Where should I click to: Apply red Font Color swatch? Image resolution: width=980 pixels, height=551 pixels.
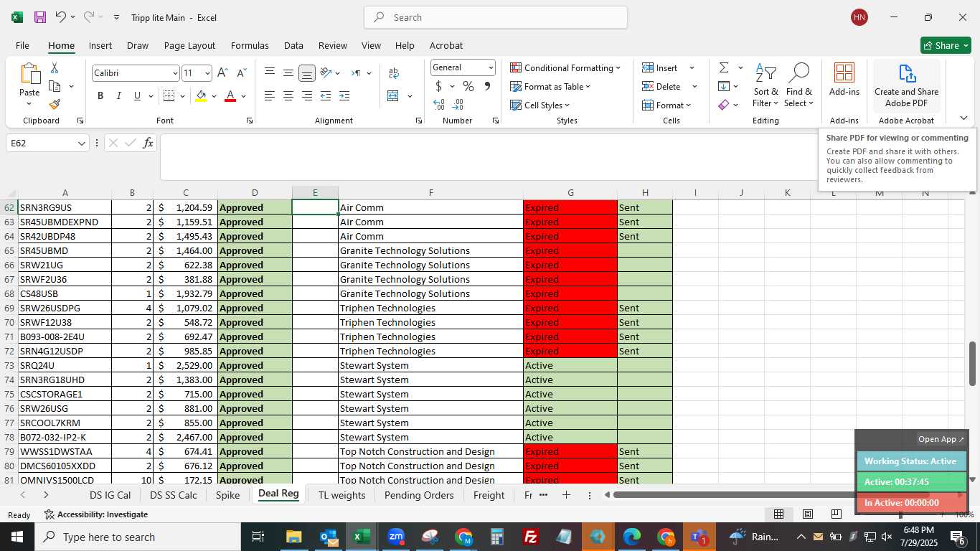pos(230,96)
